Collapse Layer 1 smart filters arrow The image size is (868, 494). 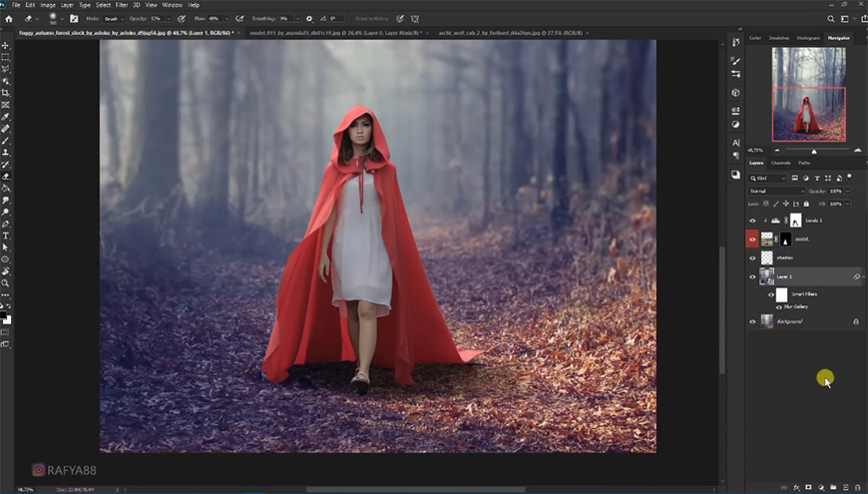point(864,276)
